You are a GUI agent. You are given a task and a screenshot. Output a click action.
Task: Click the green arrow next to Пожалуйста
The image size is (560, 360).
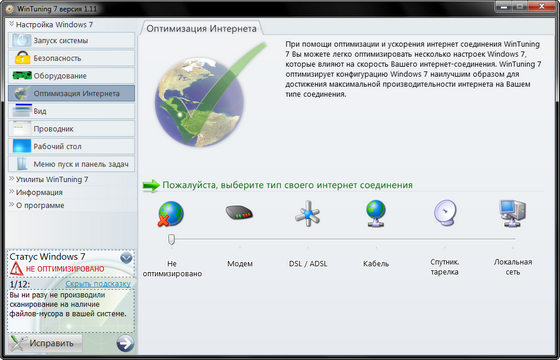[151, 185]
